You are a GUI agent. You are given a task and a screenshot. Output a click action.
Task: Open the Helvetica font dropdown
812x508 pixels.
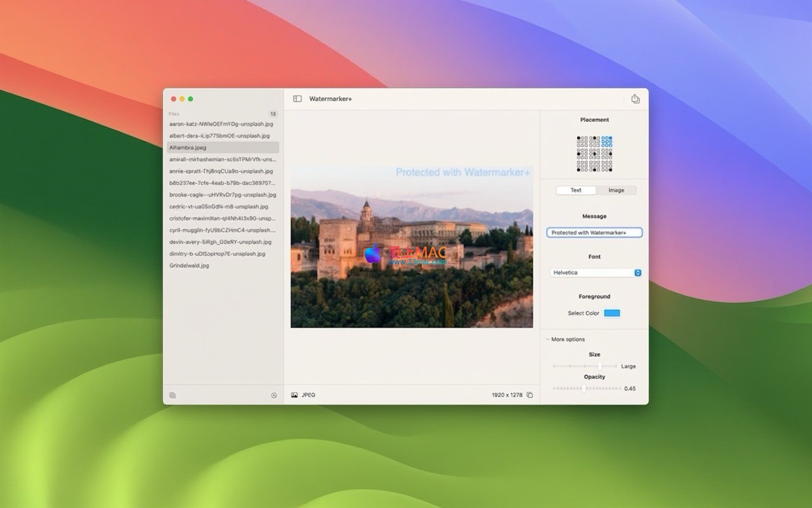(x=595, y=272)
